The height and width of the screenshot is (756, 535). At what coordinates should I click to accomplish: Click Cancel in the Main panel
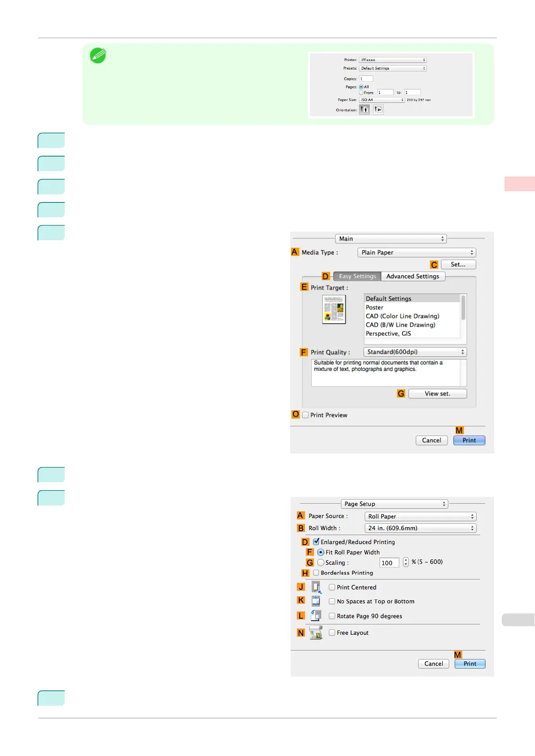432,440
